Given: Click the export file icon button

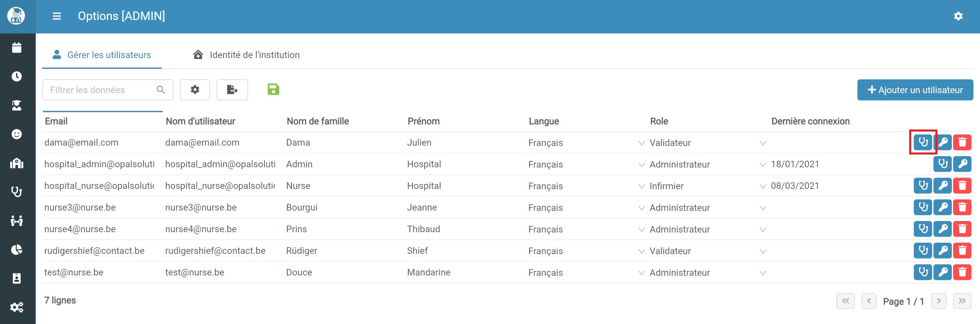Looking at the screenshot, I should pyautogui.click(x=232, y=90).
